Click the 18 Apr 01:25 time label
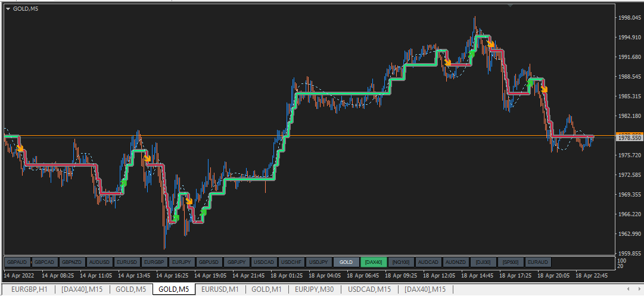Screen dimensions: 644x296 (x=287, y=276)
